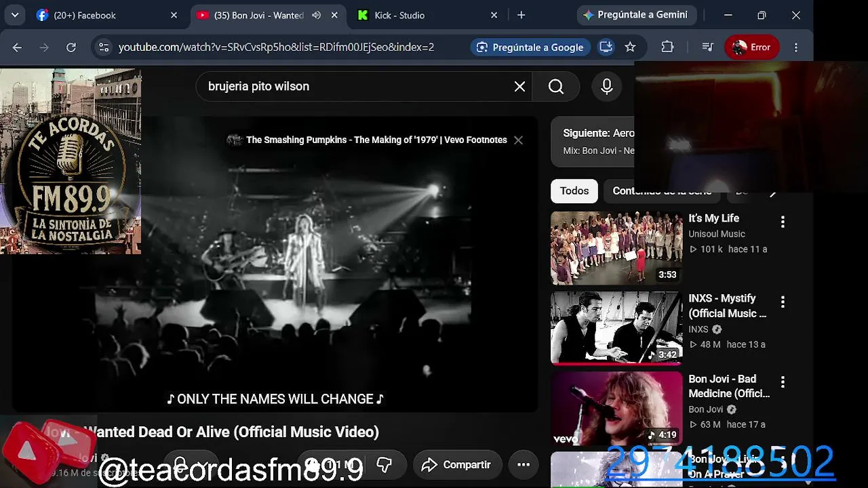Install YouTube as an app from the address bar
The height and width of the screenshot is (488, 868).
point(606,47)
